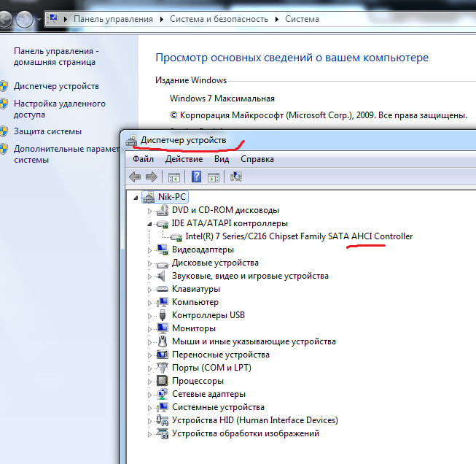Image resolution: width=476 pixels, height=464 pixels.
Task: Click Панель управления in address breadcrumb
Action: pyautogui.click(x=113, y=19)
